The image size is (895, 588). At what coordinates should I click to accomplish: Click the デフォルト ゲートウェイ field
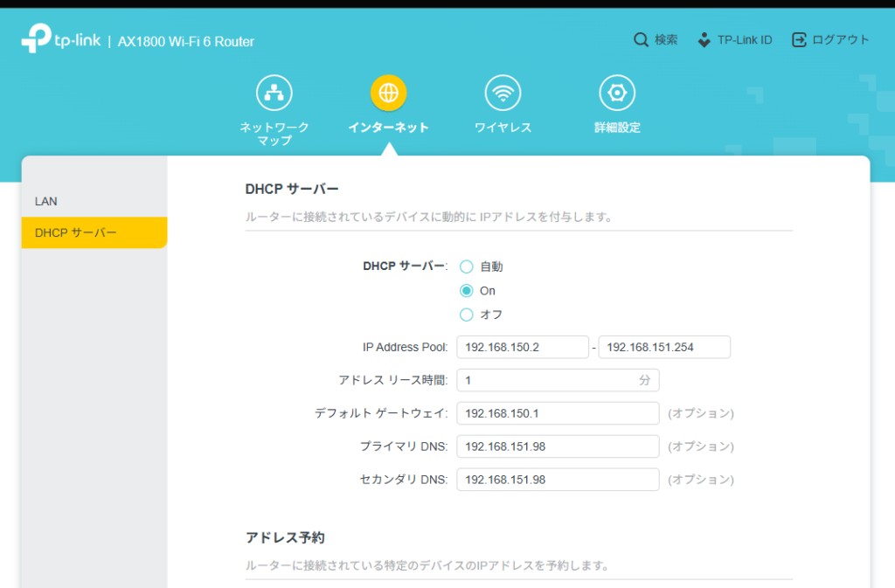click(x=558, y=413)
